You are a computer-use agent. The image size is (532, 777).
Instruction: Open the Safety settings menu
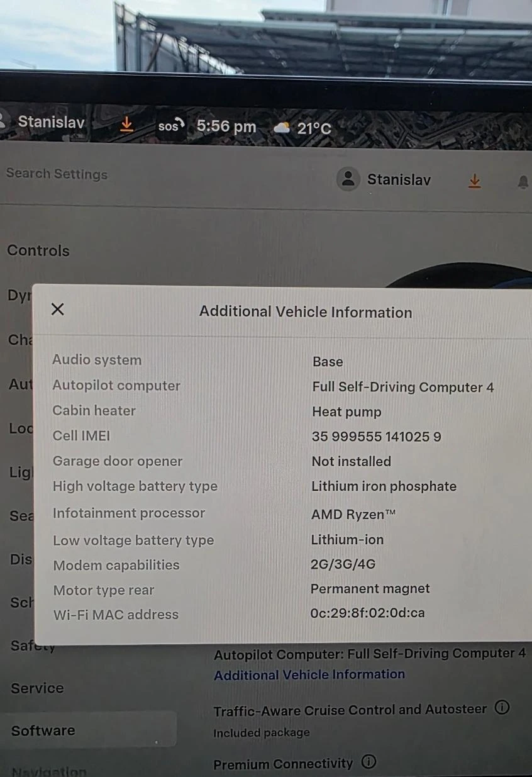tap(33, 646)
